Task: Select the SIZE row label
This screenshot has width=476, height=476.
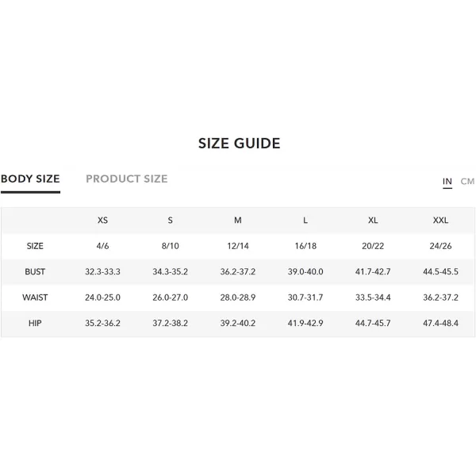Action: tap(35, 246)
